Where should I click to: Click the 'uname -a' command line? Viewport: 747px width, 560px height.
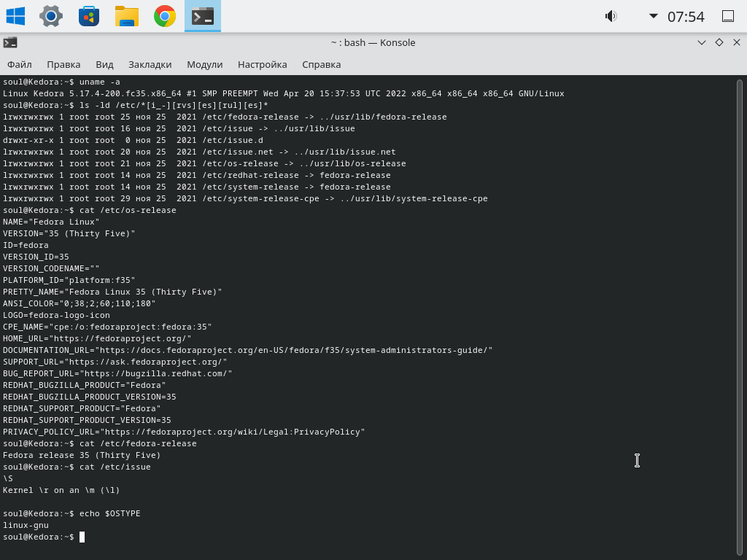click(61, 82)
